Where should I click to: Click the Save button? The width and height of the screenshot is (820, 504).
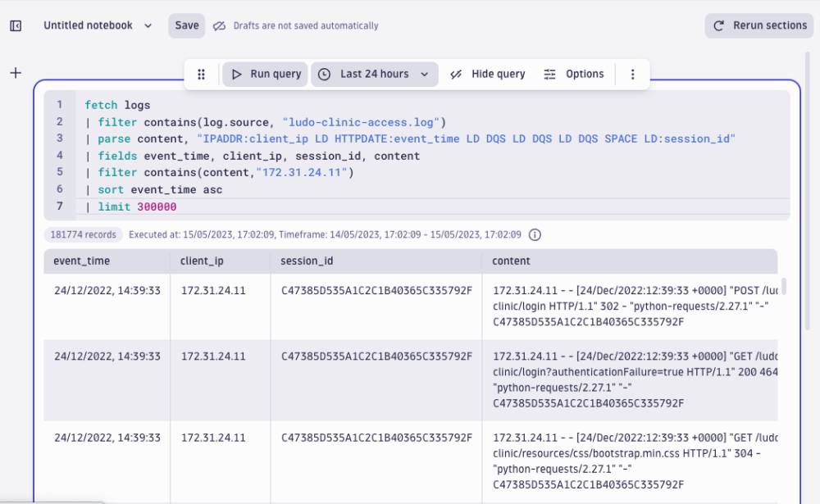(x=186, y=25)
